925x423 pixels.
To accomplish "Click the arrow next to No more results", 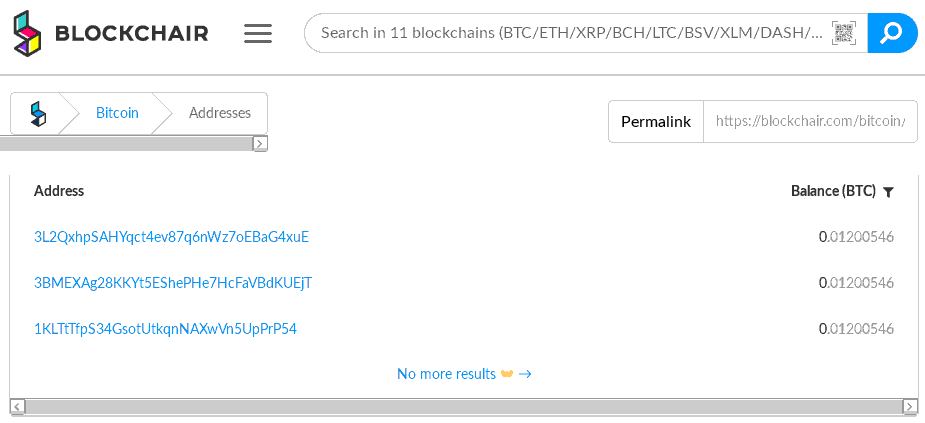I will tap(525, 374).
